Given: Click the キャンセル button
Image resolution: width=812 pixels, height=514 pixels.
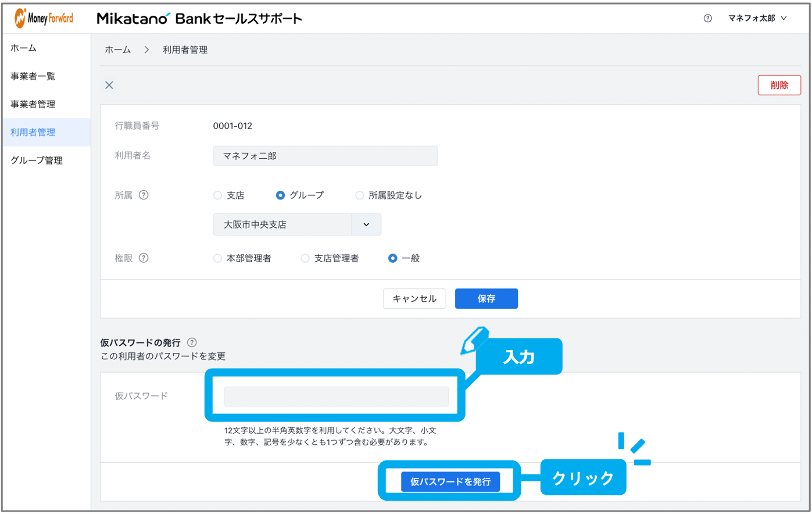Looking at the screenshot, I should pos(414,299).
